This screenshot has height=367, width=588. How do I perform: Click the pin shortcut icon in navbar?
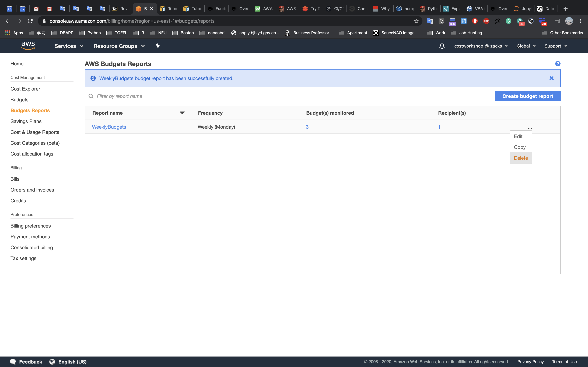158,46
